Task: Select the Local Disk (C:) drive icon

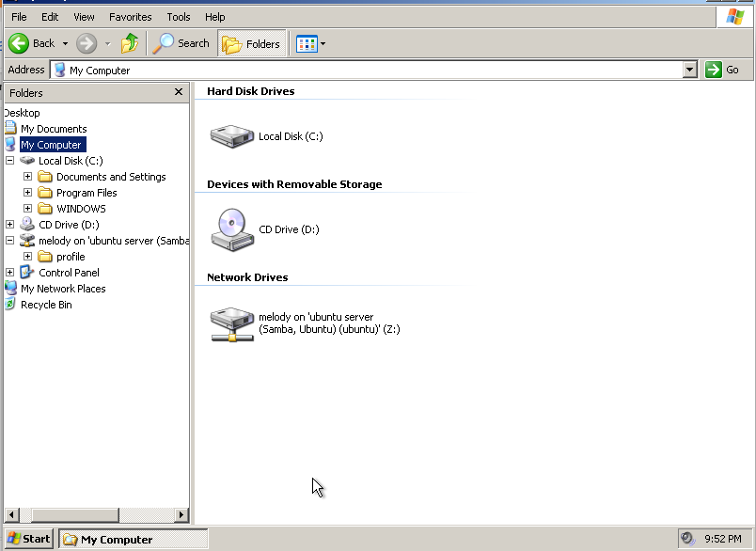Action: pyautogui.click(x=232, y=136)
